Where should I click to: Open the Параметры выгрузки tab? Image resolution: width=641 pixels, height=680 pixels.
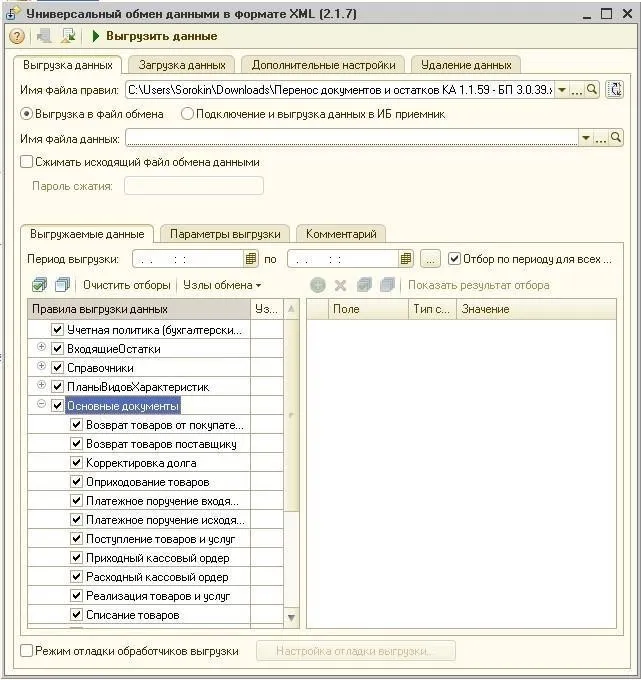[225, 234]
